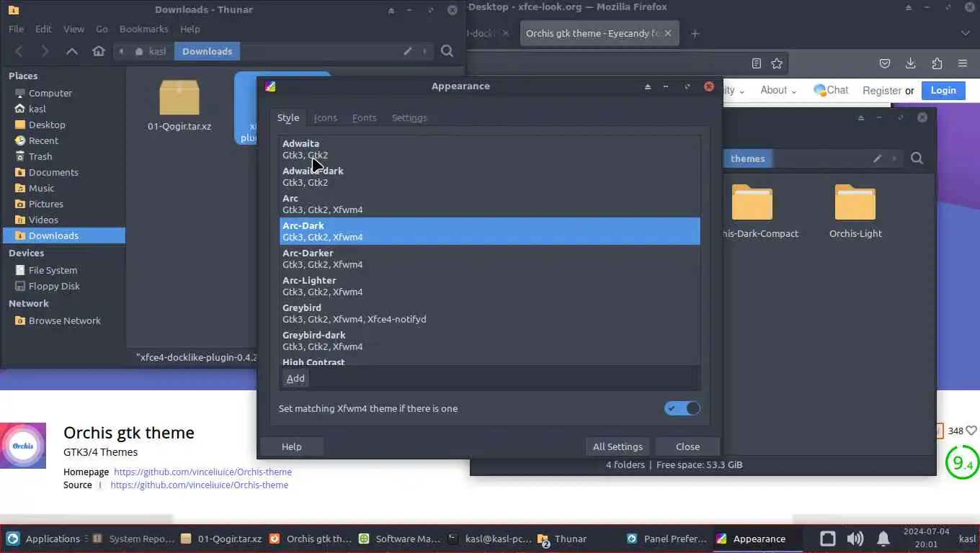This screenshot has height=553, width=980.
Task: Click show desktop icon in panel
Action: coord(828,539)
